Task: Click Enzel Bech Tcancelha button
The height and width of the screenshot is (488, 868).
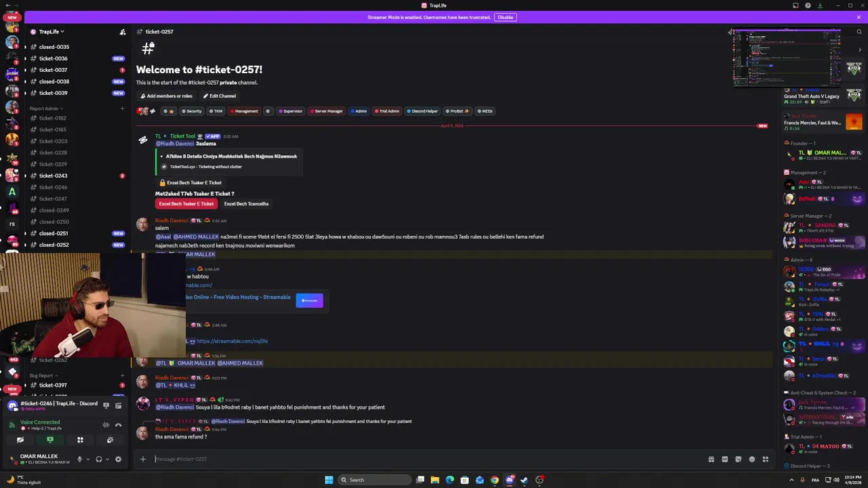Action: 246,203
